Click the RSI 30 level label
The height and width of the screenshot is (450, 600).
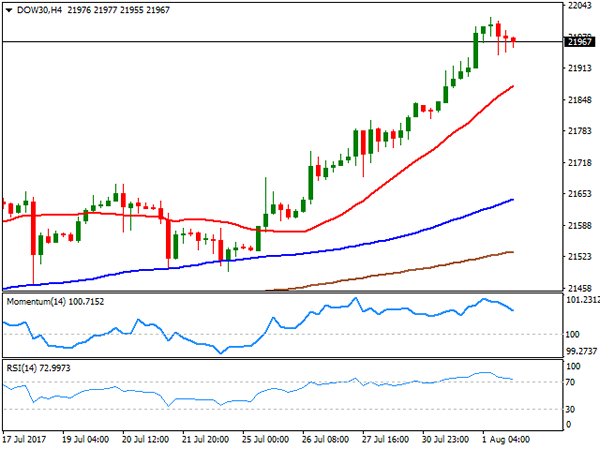570,409
